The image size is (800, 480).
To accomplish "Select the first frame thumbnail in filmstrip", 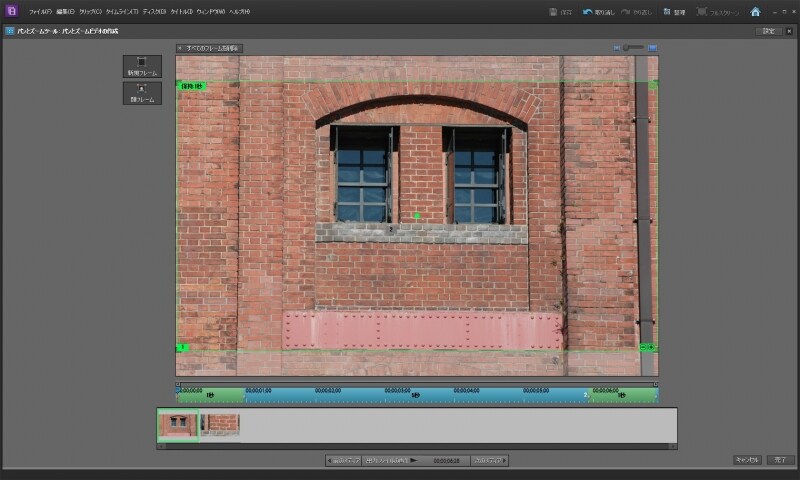I will click(x=178, y=424).
